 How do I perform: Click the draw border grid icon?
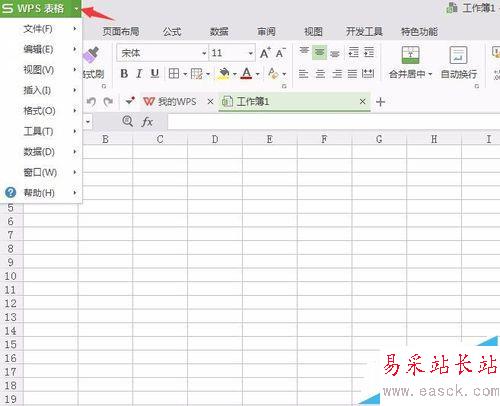point(196,74)
